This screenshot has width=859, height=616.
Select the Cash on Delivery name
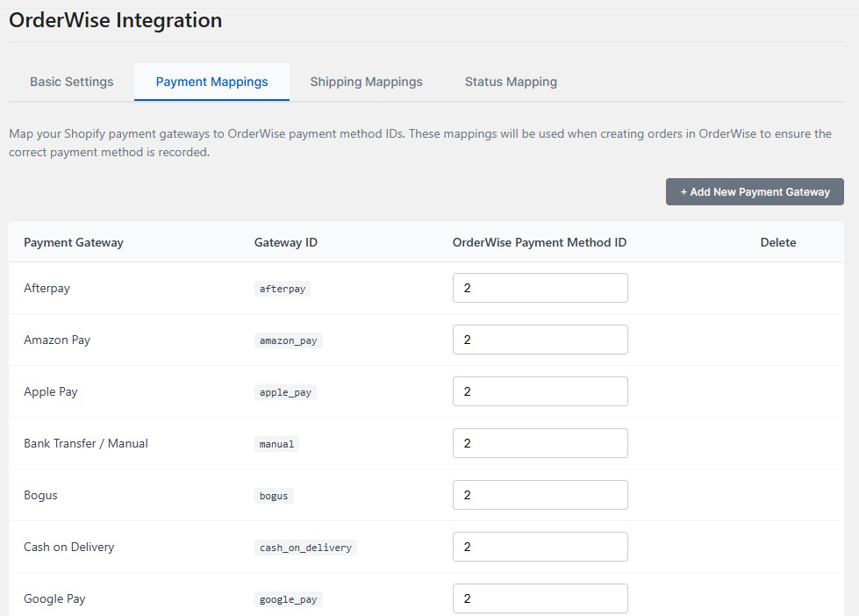click(69, 547)
